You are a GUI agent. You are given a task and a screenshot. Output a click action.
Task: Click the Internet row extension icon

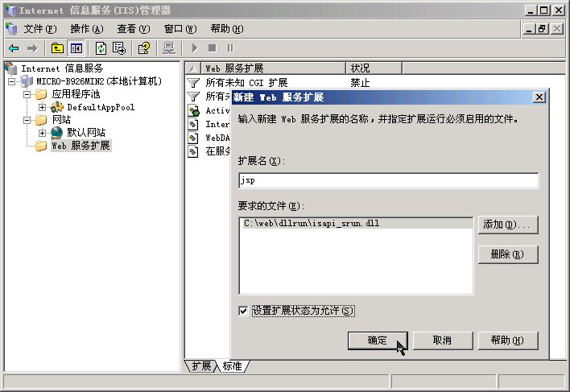click(x=193, y=124)
